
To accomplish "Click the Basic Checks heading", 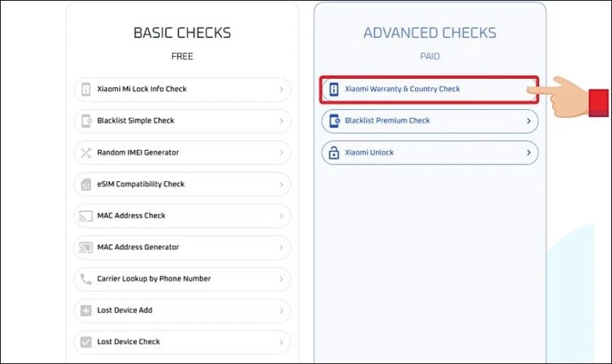I will (x=182, y=33).
